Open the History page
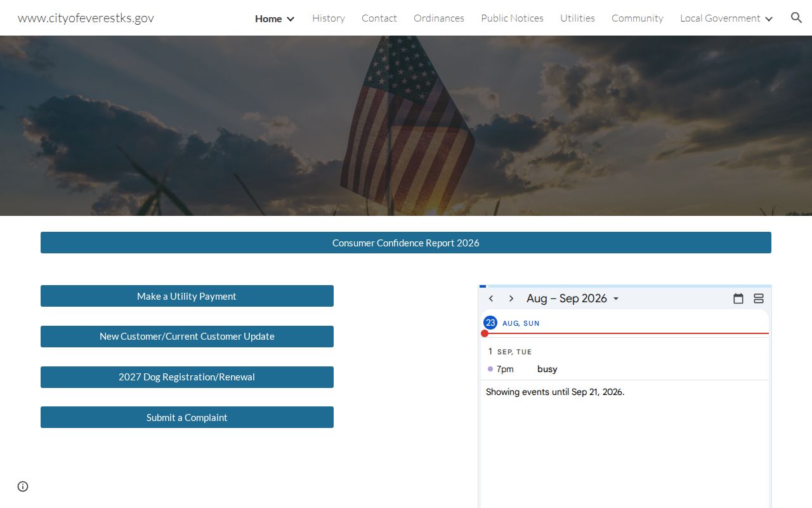The width and height of the screenshot is (812, 508). coord(329,18)
